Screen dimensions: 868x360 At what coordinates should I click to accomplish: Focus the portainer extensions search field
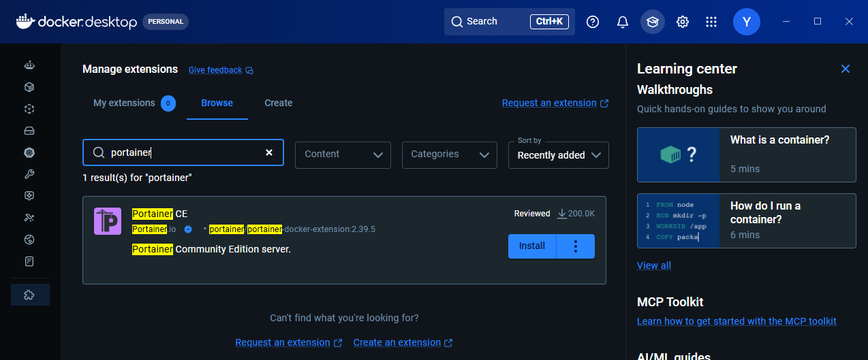point(183,152)
